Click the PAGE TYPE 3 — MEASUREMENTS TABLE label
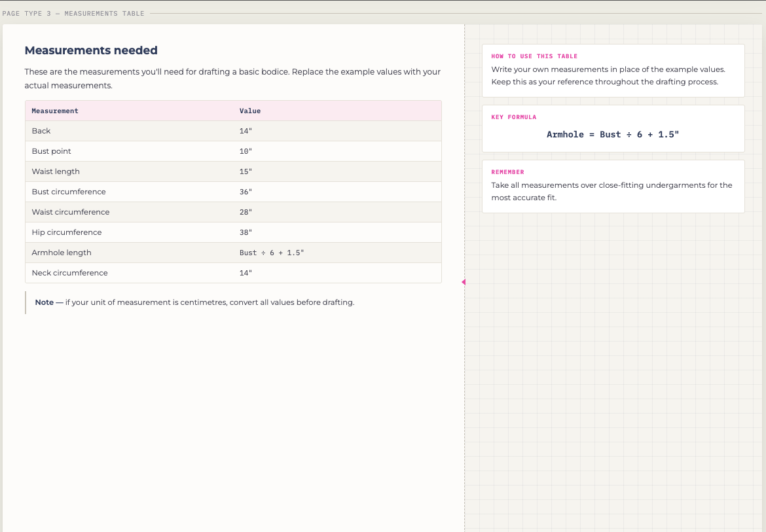This screenshot has height=532, width=766. [73, 13]
